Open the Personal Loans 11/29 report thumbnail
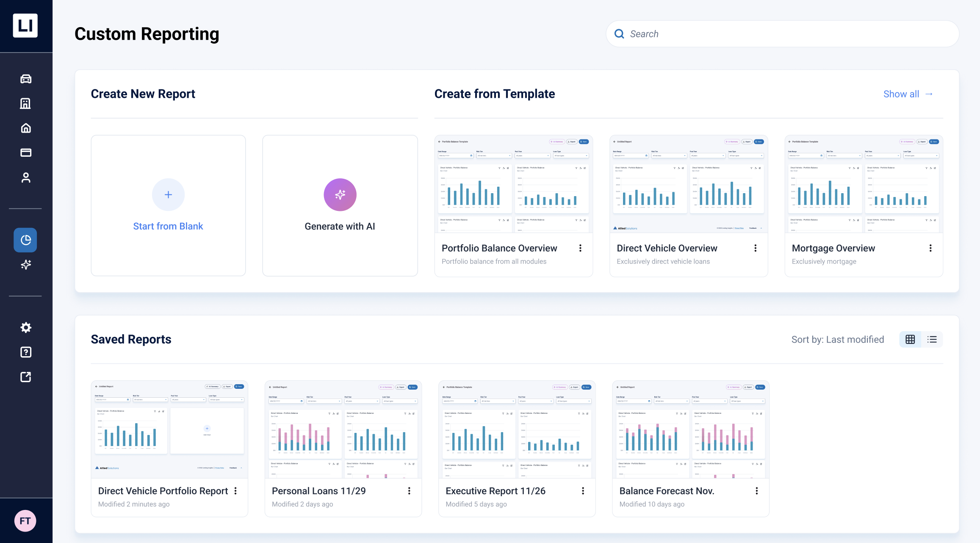The height and width of the screenshot is (543, 980). point(343,429)
